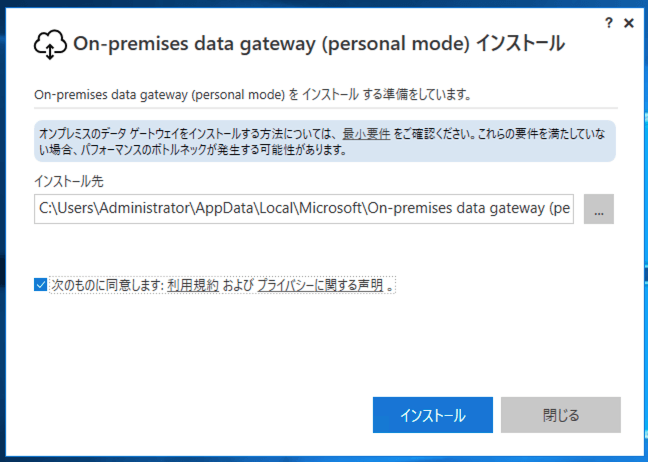Click empty dialog area left of インストール button
This screenshot has height=462, width=648.
coord(200,414)
